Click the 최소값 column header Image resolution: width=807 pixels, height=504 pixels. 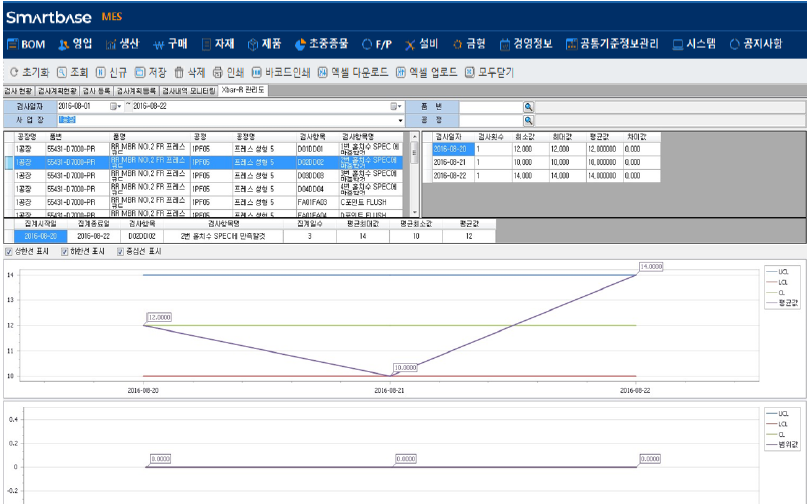coord(529,137)
